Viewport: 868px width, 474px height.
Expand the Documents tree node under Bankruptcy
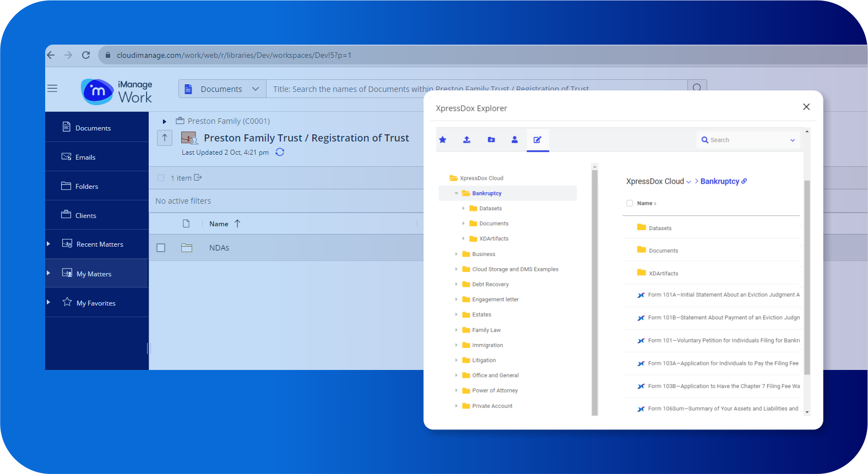point(463,224)
